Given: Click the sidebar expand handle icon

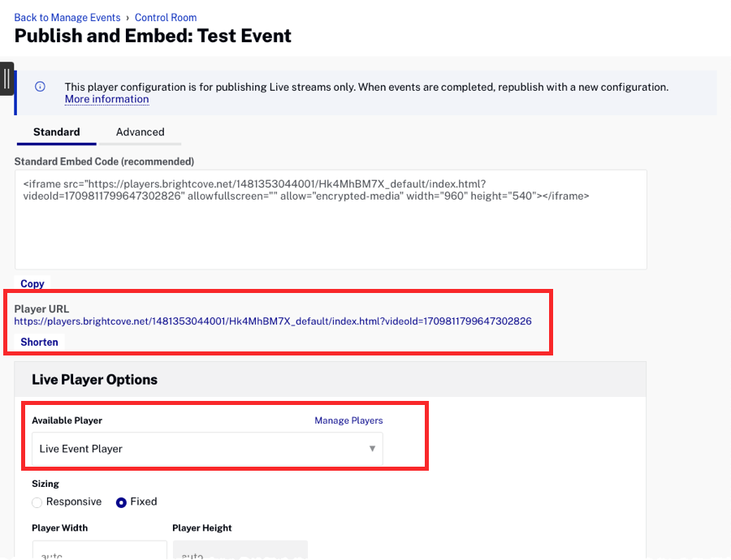Looking at the screenshot, I should [6, 79].
